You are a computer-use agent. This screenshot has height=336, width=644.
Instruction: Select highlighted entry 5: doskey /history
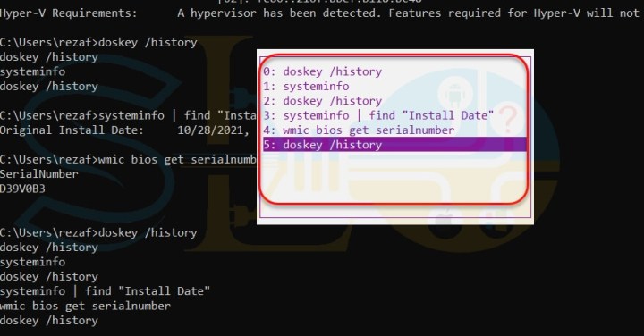point(394,145)
